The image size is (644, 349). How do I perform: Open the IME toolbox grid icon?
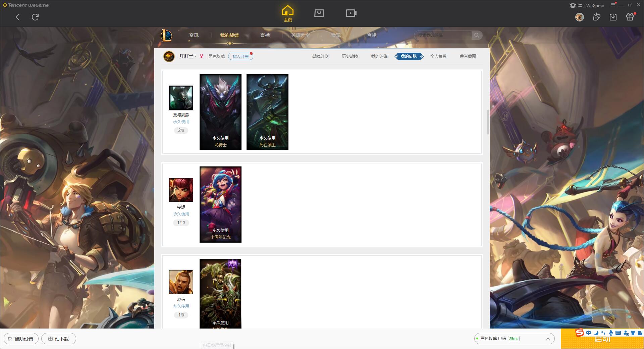coord(640,333)
